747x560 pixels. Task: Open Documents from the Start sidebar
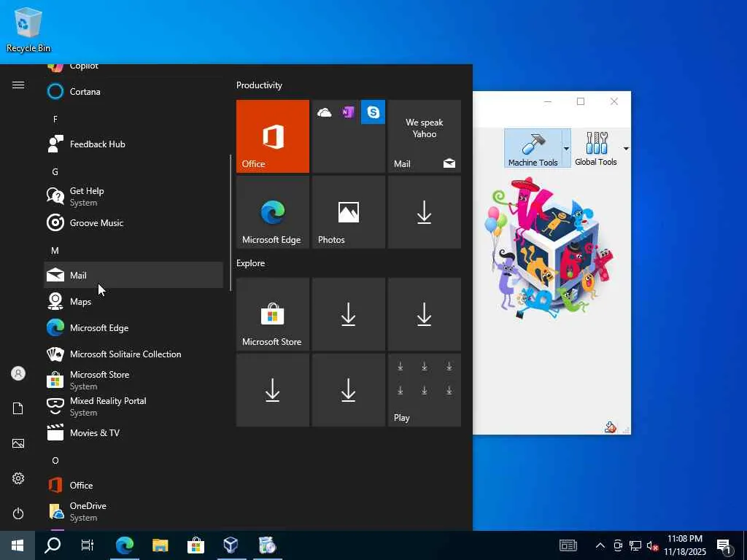pyautogui.click(x=18, y=408)
